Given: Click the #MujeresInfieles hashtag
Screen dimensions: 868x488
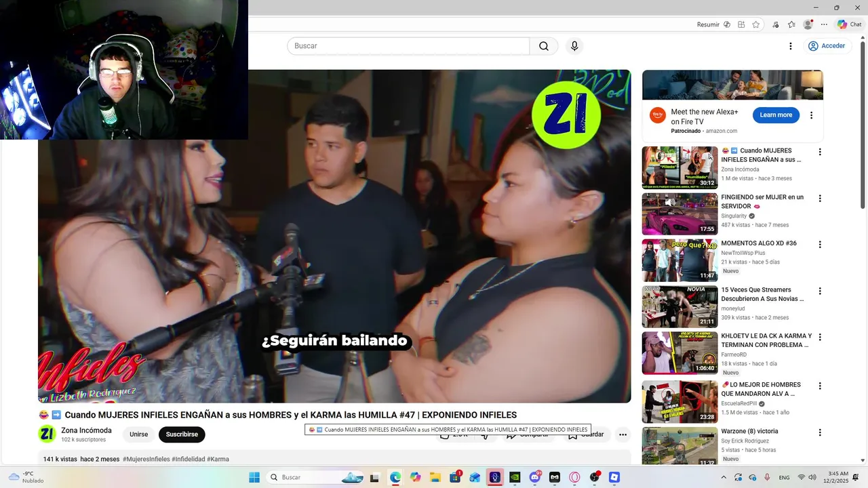Looking at the screenshot, I should [x=146, y=459].
